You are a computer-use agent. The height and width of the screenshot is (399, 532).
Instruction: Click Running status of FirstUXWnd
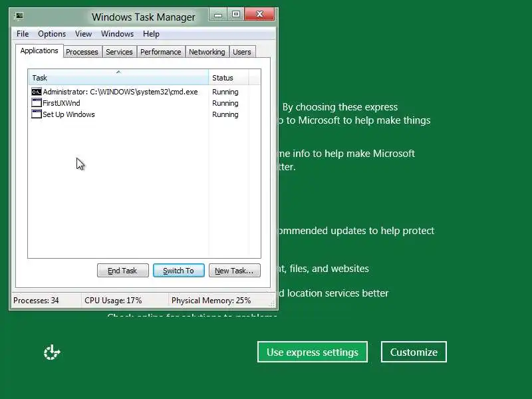pyautogui.click(x=225, y=103)
